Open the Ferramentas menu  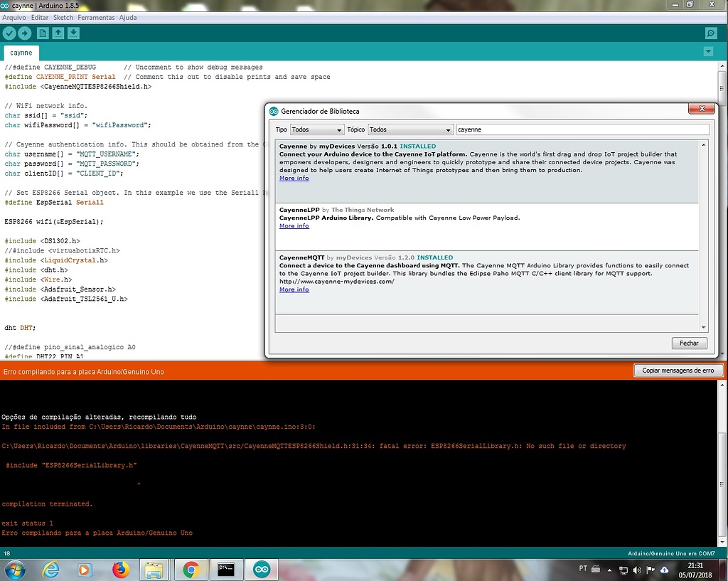coord(96,17)
